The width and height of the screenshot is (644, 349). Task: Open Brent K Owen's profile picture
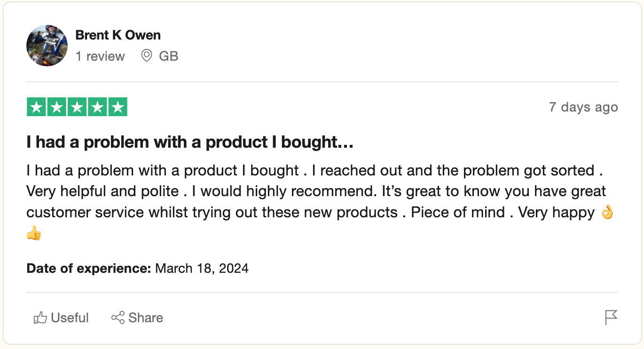tap(47, 46)
